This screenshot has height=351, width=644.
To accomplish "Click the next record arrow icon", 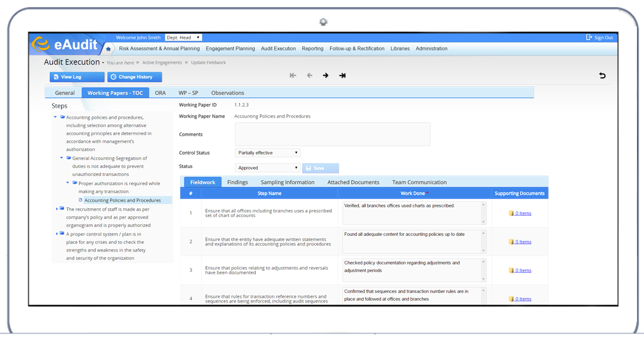I will pos(326,75).
